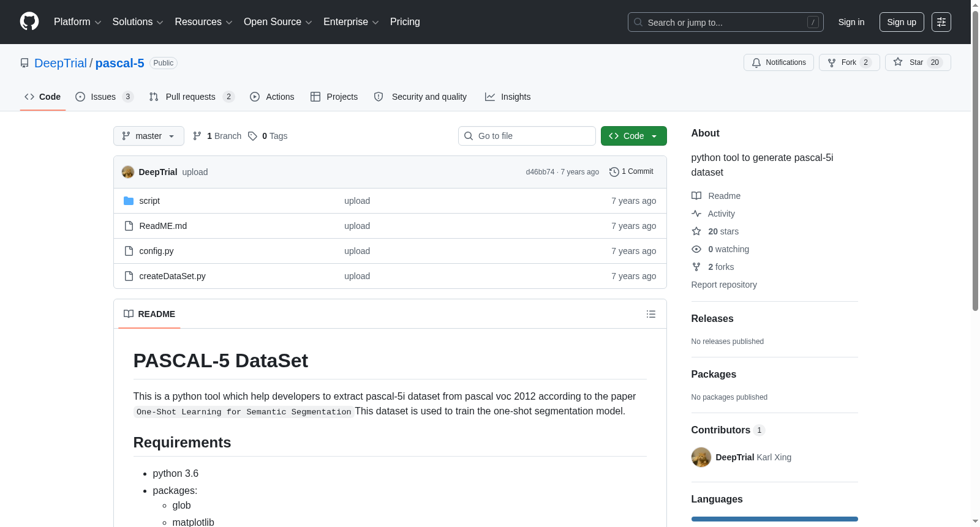Click the ReadME.md file icon

129,226
